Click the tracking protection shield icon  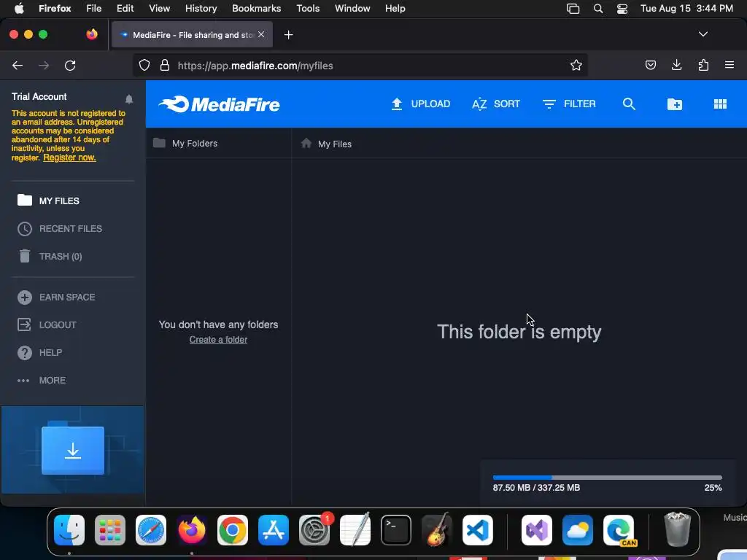coord(144,65)
